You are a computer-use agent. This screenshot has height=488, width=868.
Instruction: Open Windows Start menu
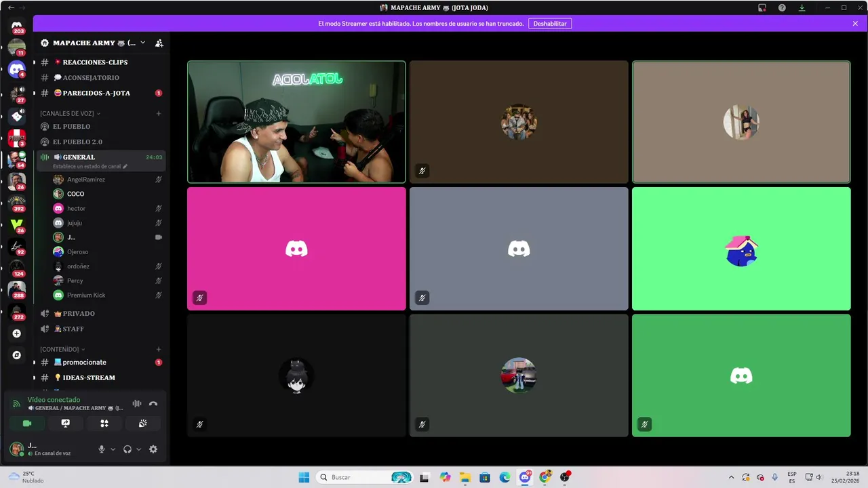[304, 477]
